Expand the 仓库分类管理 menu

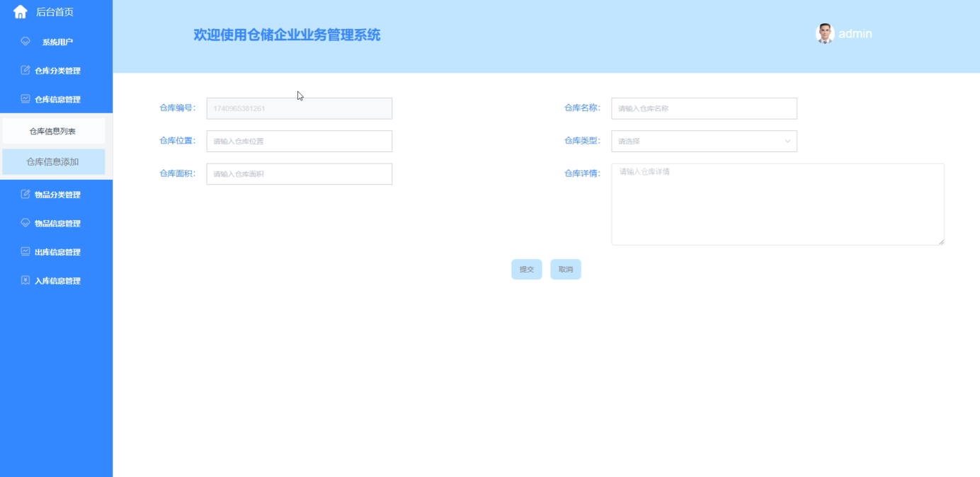(56, 71)
